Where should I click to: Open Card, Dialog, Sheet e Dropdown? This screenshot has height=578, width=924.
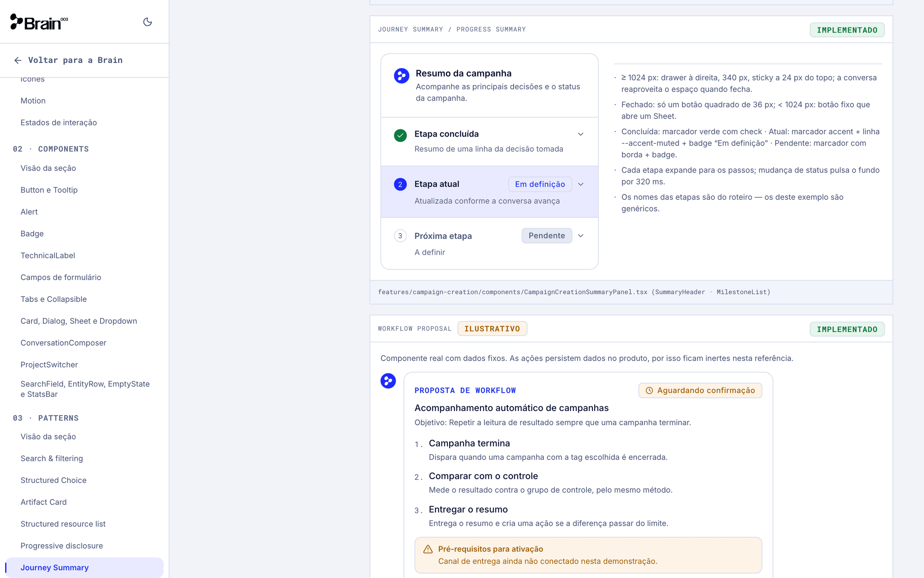[79, 321]
